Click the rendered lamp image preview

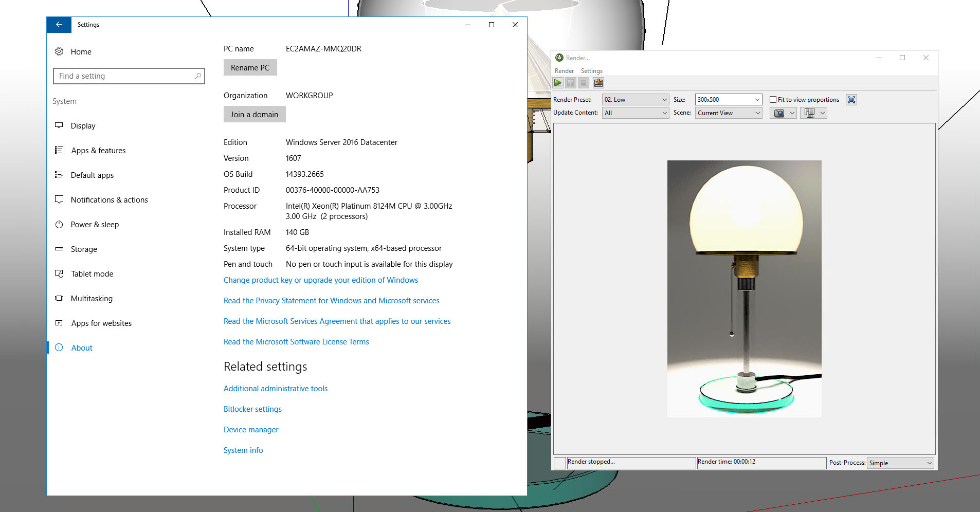744,288
